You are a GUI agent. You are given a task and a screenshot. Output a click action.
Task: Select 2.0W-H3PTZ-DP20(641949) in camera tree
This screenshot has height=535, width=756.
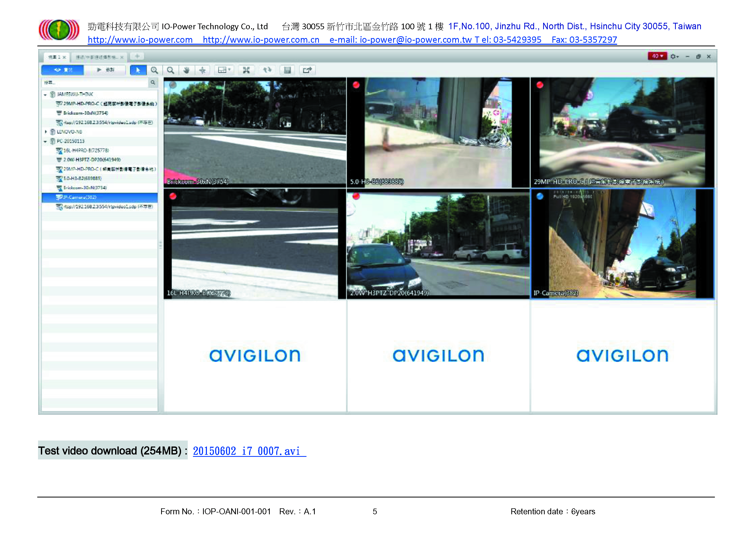[100, 160]
